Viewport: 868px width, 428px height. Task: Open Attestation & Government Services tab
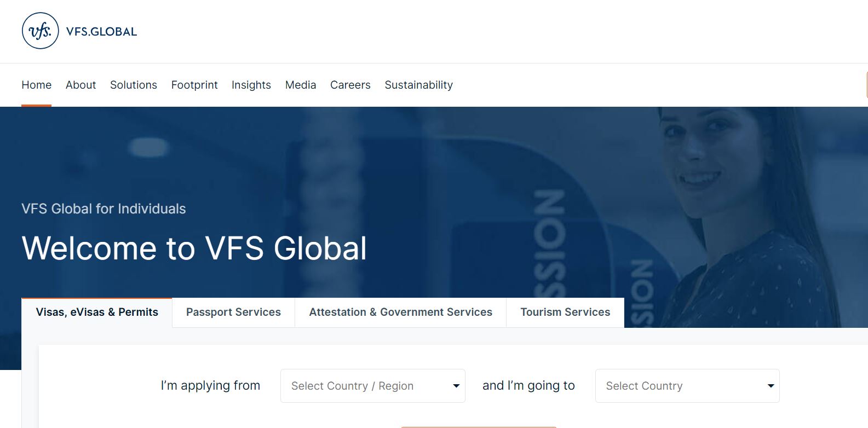click(x=401, y=313)
